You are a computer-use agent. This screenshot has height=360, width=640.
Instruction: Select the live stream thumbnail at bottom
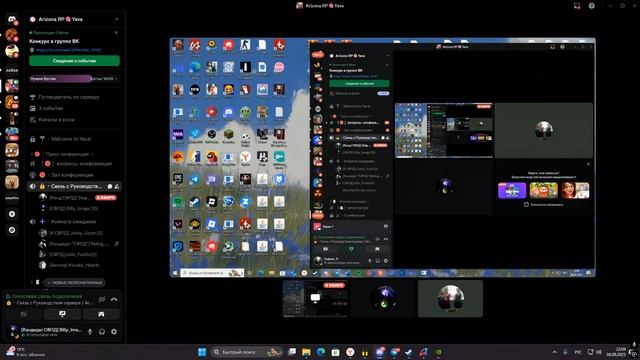[315, 298]
